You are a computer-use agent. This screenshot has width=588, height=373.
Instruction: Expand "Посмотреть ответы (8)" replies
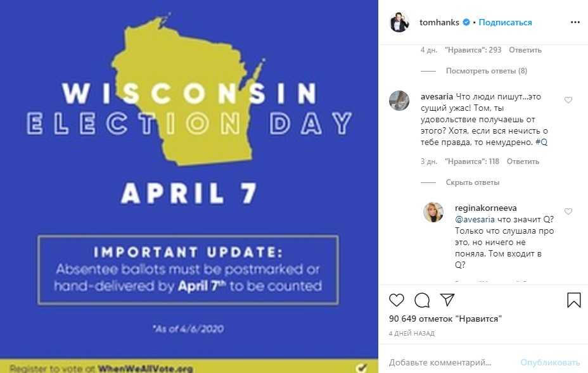(486, 71)
